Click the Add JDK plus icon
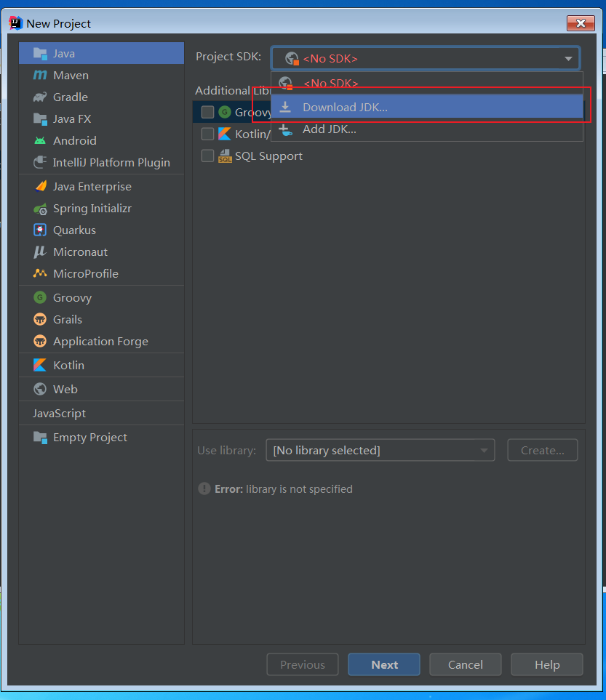This screenshot has width=606, height=700. coord(285,129)
